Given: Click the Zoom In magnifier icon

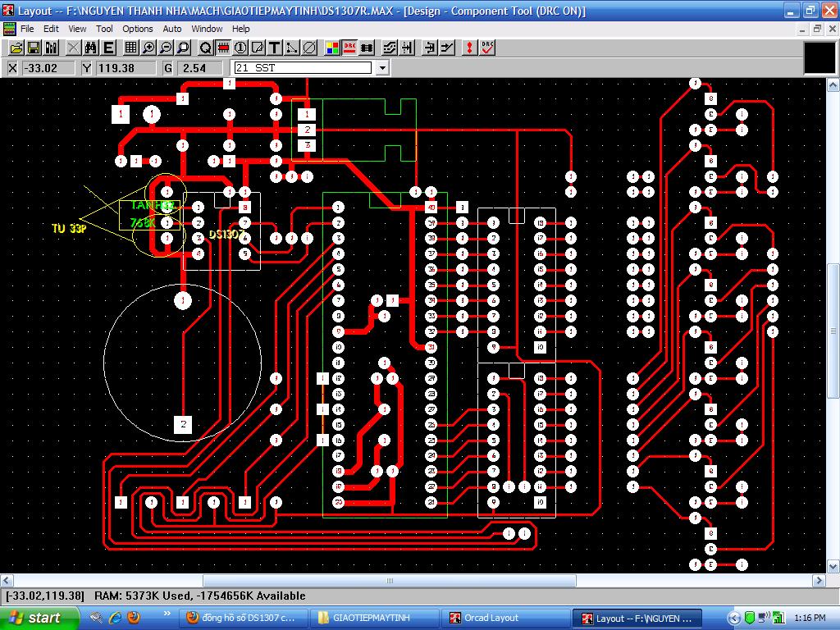Looking at the screenshot, I should point(149,48).
